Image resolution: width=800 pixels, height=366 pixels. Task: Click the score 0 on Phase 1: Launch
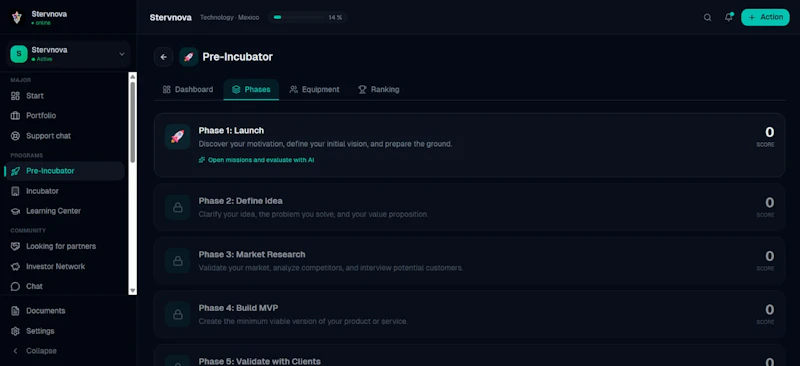point(769,132)
